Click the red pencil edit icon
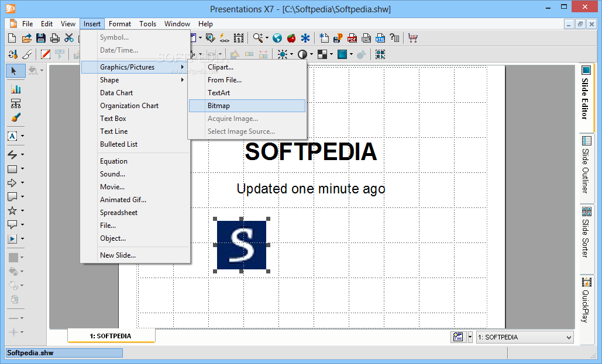The width and height of the screenshot is (602, 364). coord(45,54)
